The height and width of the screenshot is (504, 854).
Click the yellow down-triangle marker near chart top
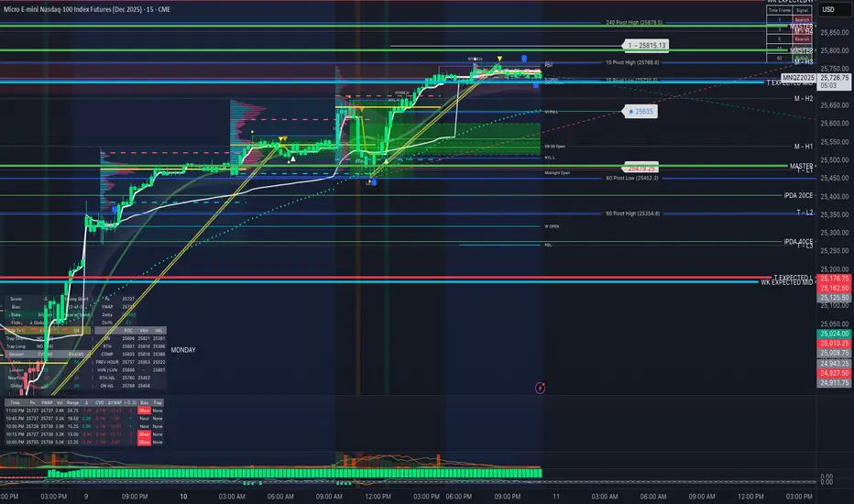click(499, 59)
